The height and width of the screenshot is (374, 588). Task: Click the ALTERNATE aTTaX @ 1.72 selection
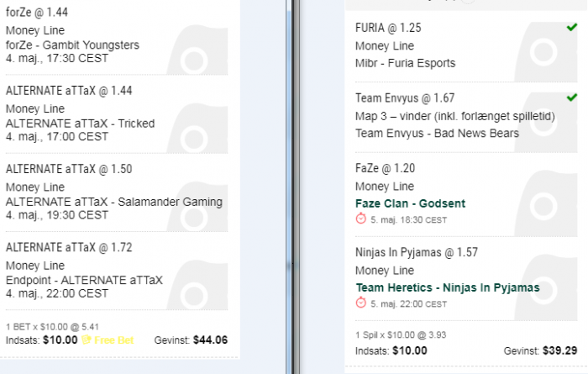[x=69, y=247]
